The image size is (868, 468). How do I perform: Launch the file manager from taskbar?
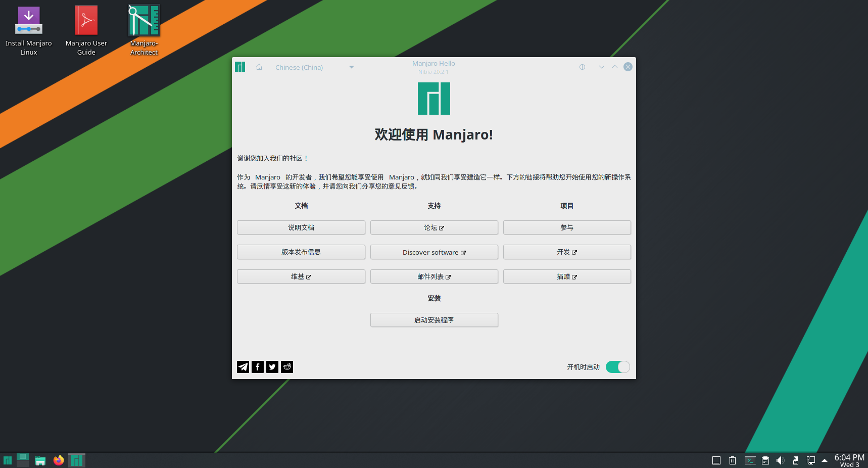click(40, 460)
